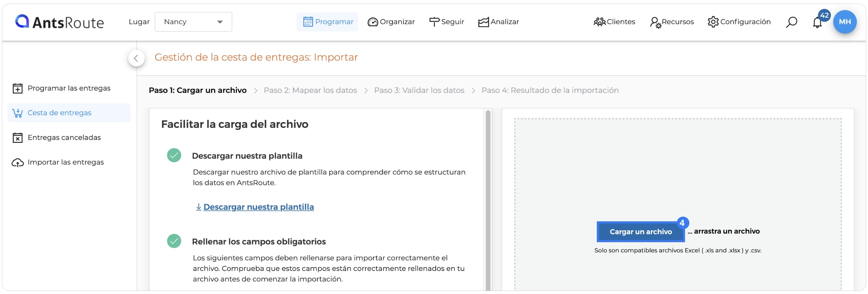This screenshot has height=294, width=868.
Task: Click the '... arrastra un archivo' text
Action: pos(724,231)
